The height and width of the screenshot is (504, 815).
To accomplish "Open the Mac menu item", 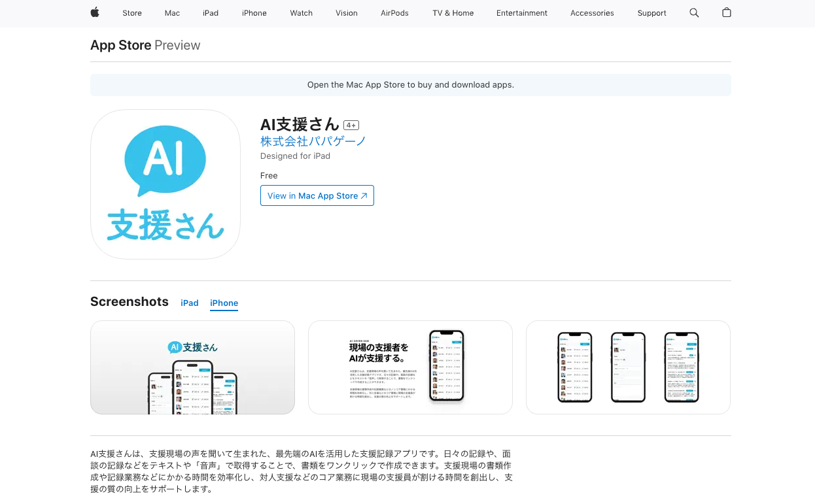I will tap(172, 13).
